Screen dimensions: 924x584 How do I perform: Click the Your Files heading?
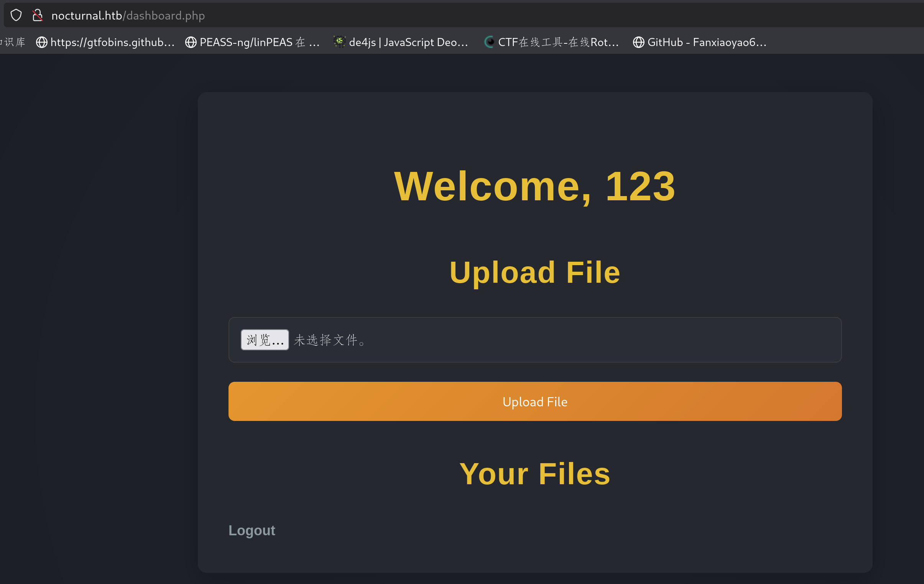coord(534,474)
